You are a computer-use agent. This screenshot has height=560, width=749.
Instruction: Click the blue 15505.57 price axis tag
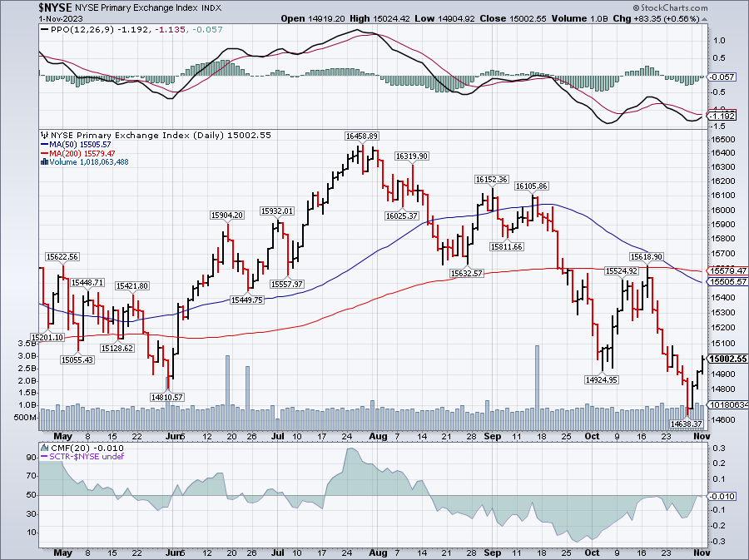[x=727, y=282]
